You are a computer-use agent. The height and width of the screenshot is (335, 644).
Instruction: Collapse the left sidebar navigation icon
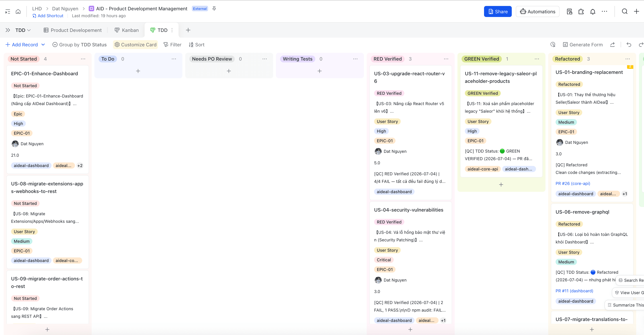click(8, 11)
